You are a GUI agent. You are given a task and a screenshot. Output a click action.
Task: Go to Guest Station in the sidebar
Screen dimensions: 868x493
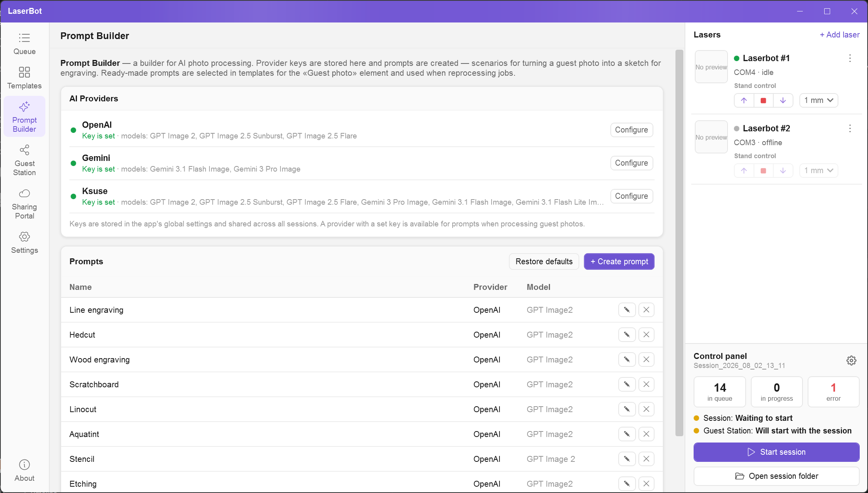(24, 160)
